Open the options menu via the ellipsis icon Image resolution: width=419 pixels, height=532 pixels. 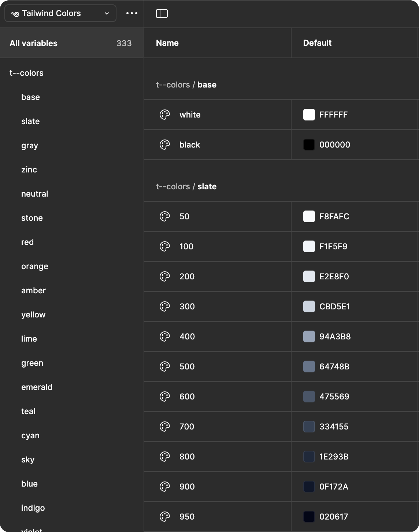(131, 13)
